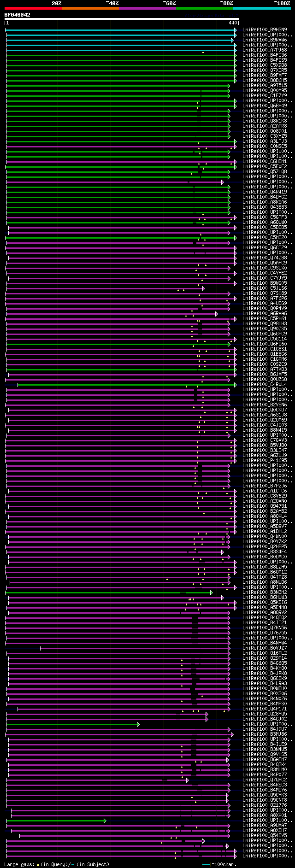Click the cyan alignment bar for B9HGN9
The height and width of the screenshot is (868, 295).
[x=121, y=30]
